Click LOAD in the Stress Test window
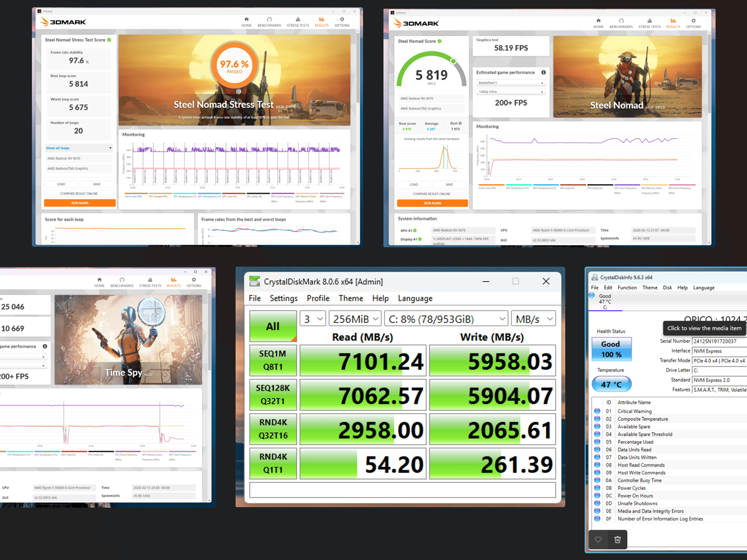747x560 pixels. 61,184
